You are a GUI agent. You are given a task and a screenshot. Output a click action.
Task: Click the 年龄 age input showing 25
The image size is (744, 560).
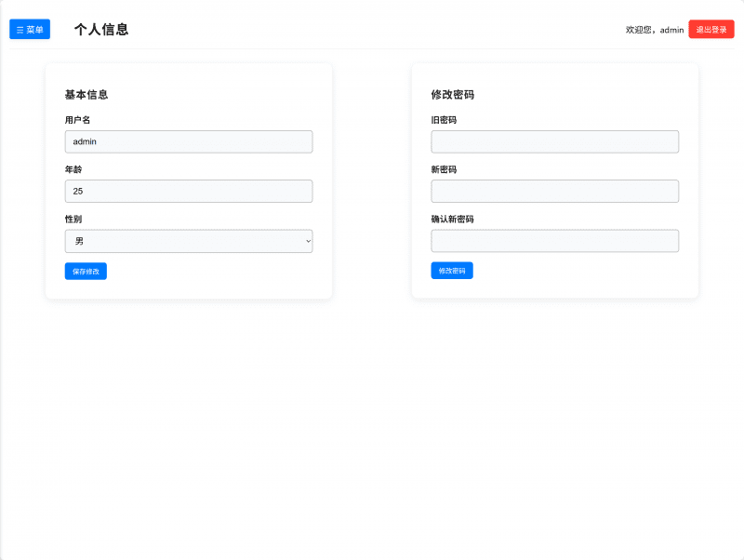188,191
